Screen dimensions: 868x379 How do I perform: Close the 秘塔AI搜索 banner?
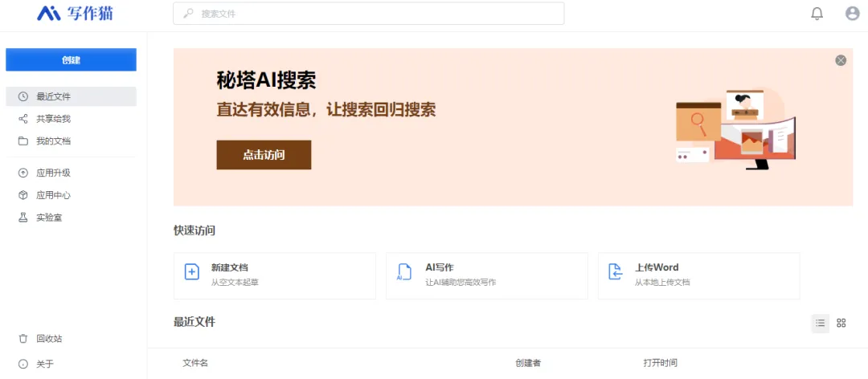[841, 60]
